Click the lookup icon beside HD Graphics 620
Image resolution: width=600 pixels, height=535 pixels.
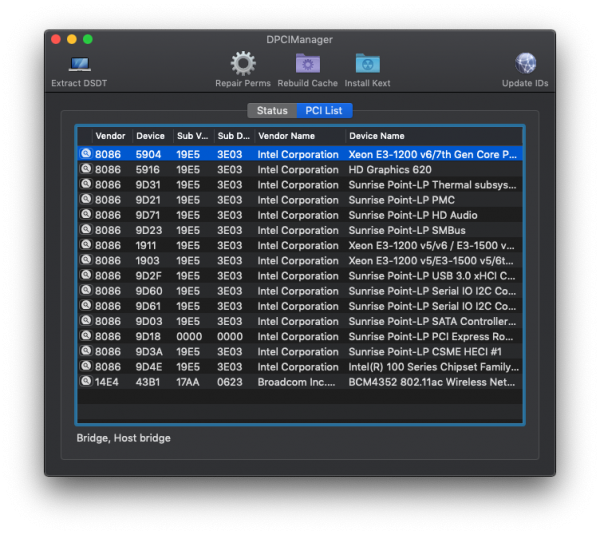pyautogui.click(x=86, y=170)
